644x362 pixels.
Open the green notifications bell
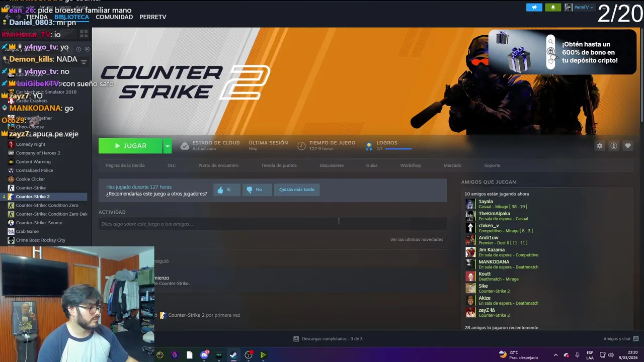tap(553, 8)
